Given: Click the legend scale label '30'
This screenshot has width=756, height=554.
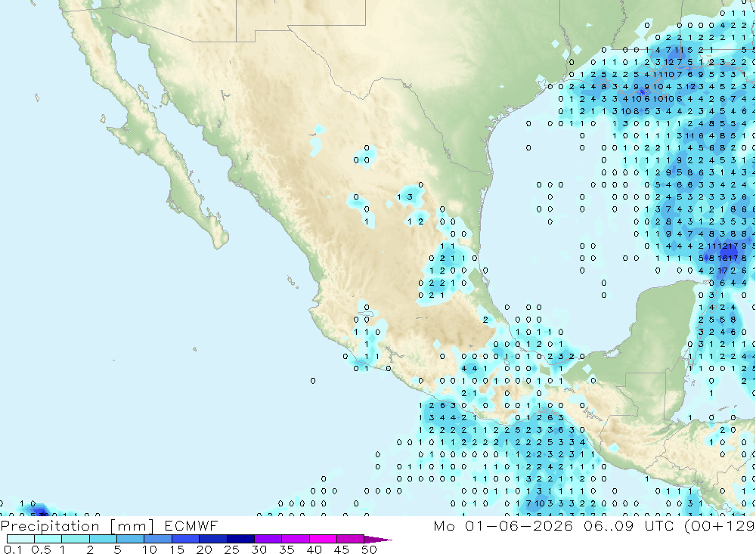Looking at the screenshot, I should (259, 549).
